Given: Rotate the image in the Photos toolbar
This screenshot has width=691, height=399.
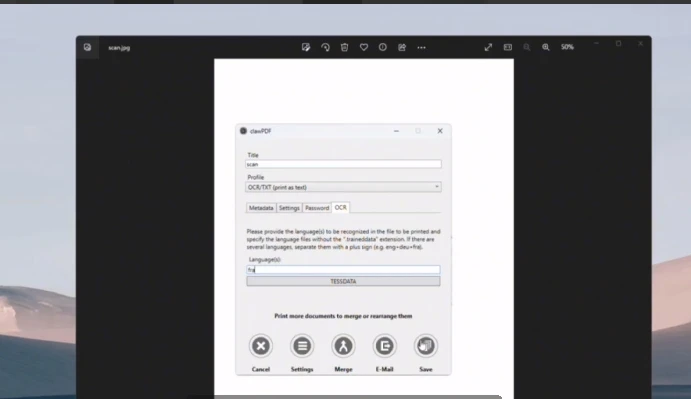Looking at the screenshot, I should click(325, 47).
